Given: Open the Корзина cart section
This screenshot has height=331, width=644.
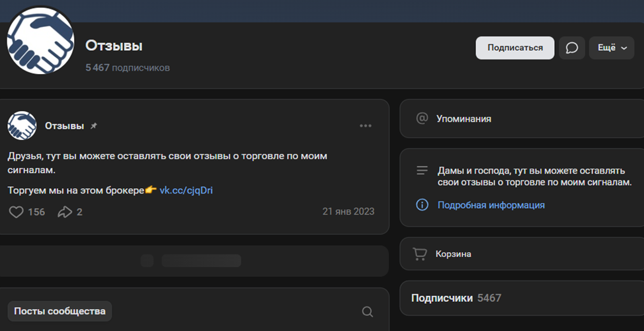Looking at the screenshot, I should [453, 254].
